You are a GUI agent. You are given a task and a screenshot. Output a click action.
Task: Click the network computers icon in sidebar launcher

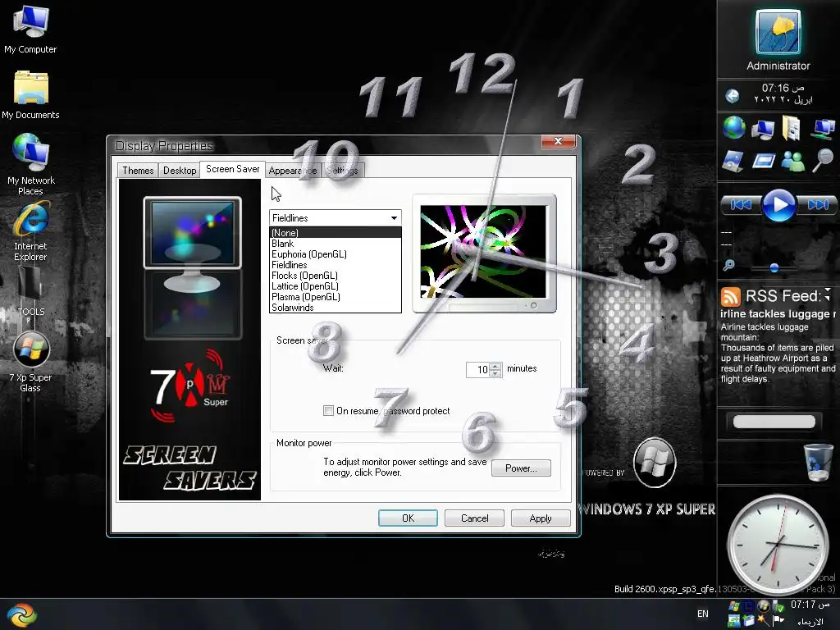coord(823,129)
